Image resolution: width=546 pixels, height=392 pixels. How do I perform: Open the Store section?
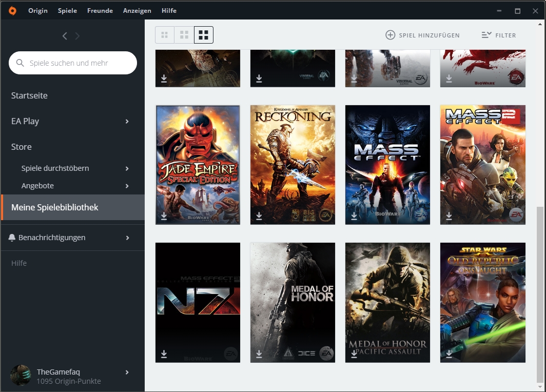(21, 147)
